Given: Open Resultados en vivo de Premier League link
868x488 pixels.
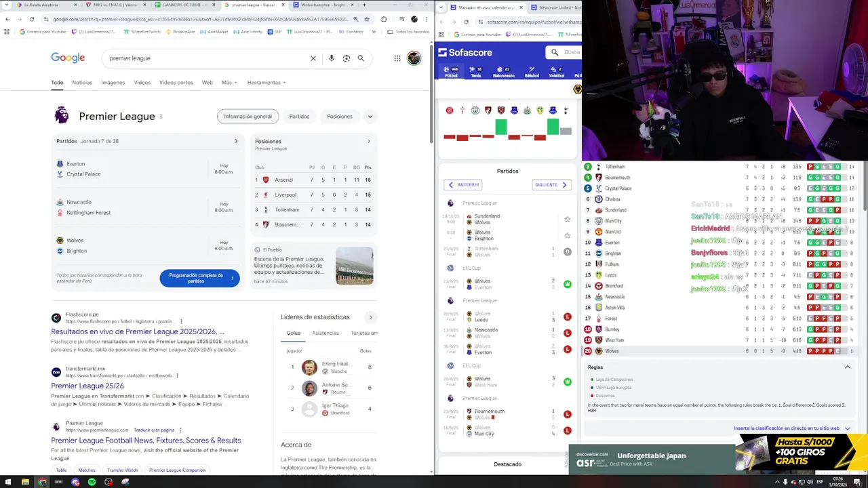Looking at the screenshot, I should point(138,332).
